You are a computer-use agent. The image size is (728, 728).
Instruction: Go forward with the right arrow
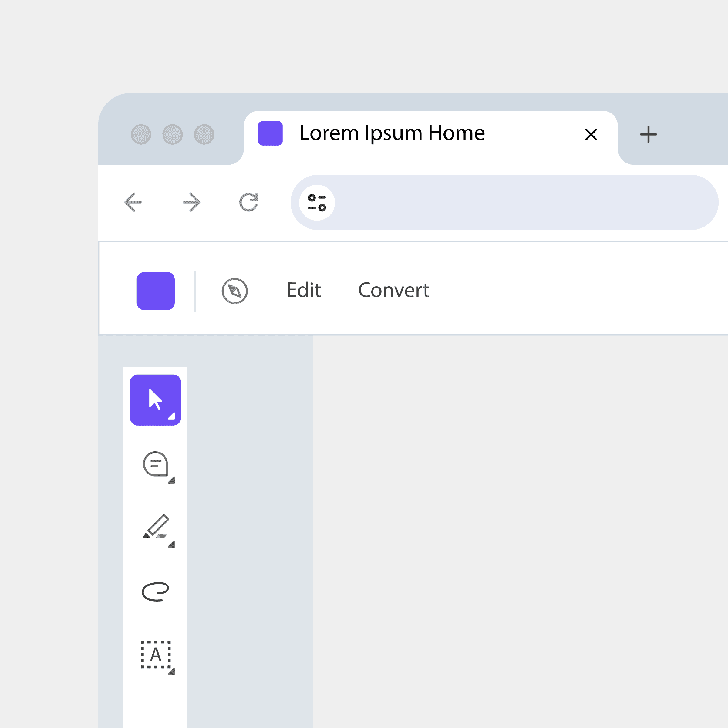pyautogui.click(x=191, y=202)
